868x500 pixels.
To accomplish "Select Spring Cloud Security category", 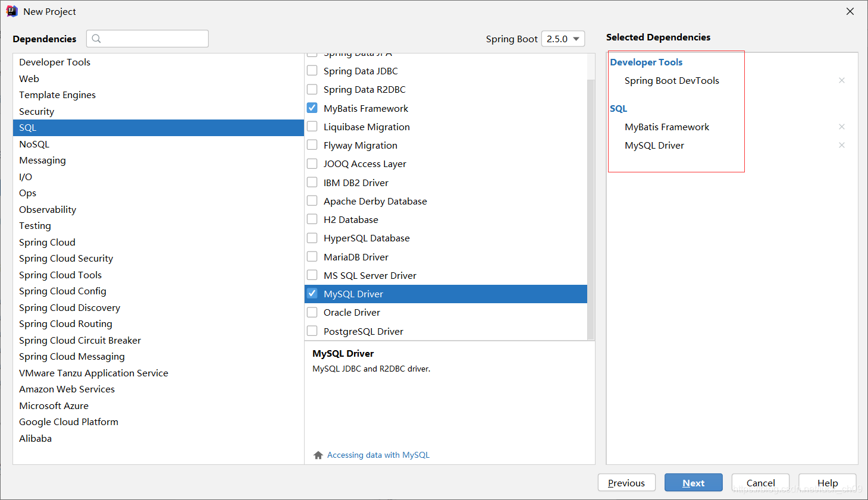I will click(158, 259).
